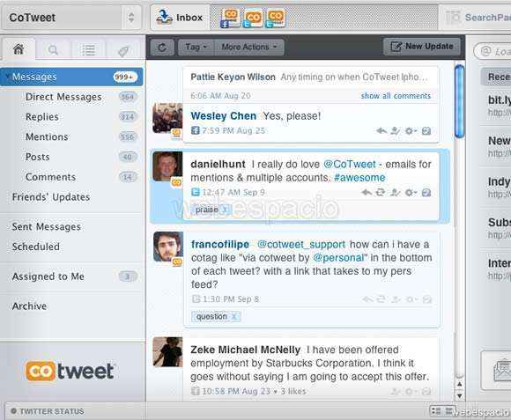This screenshot has height=420, width=511.
Task: Select the Facebook CoTweet account icon
Action: pos(231,18)
